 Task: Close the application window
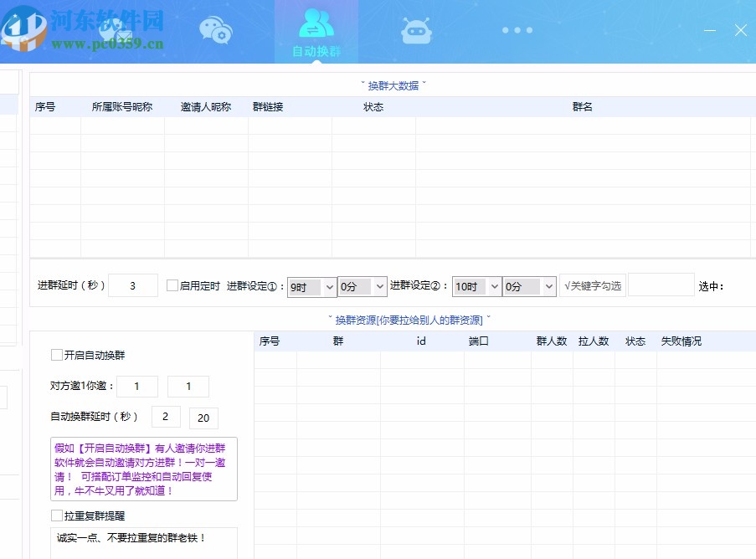click(741, 30)
